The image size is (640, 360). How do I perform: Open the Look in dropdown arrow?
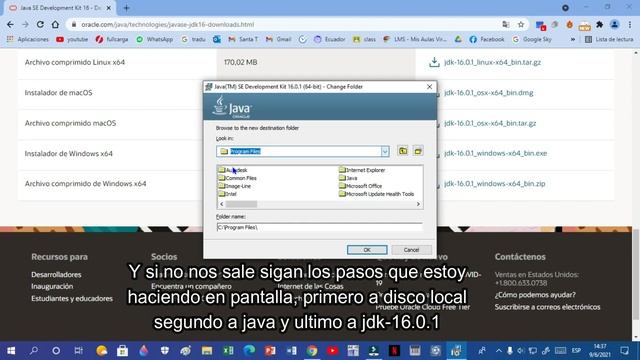pos(385,151)
